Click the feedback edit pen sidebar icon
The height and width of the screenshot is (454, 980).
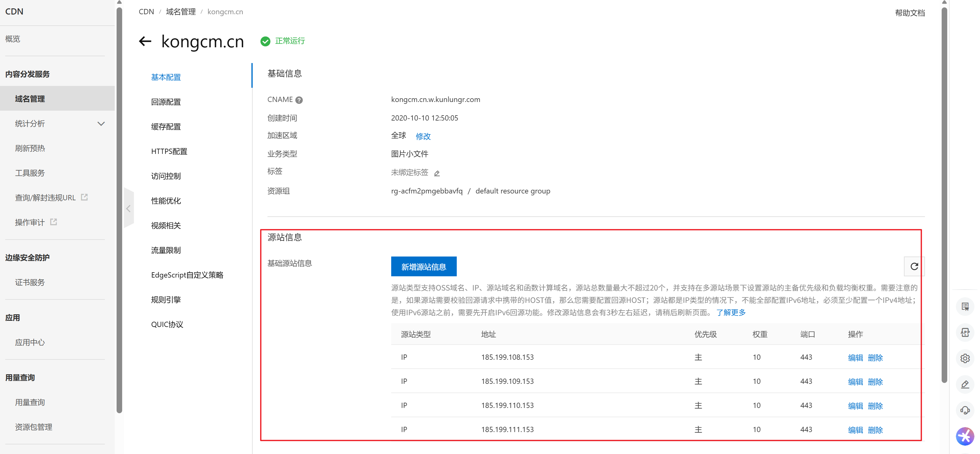pyautogui.click(x=965, y=384)
